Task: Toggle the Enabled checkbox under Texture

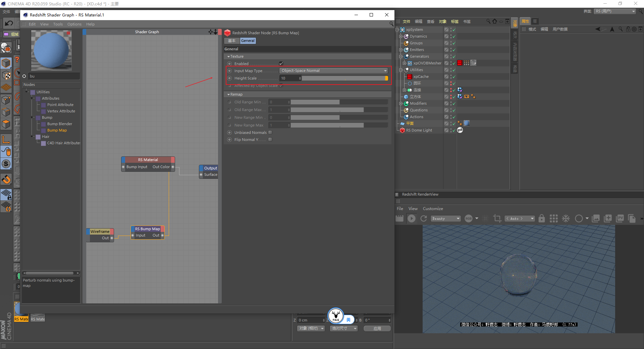Action: pos(281,63)
